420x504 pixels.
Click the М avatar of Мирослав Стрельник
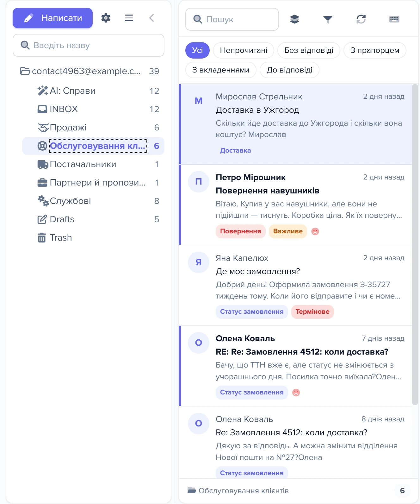tap(199, 101)
